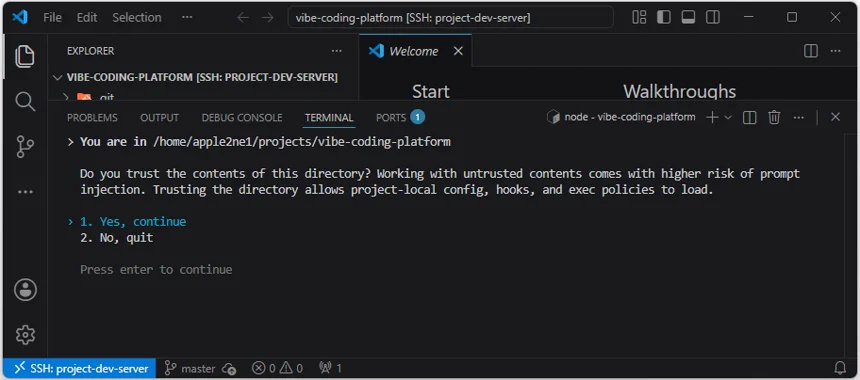Switch to the PORTS tab
This screenshot has width=860, height=380.
click(x=400, y=117)
